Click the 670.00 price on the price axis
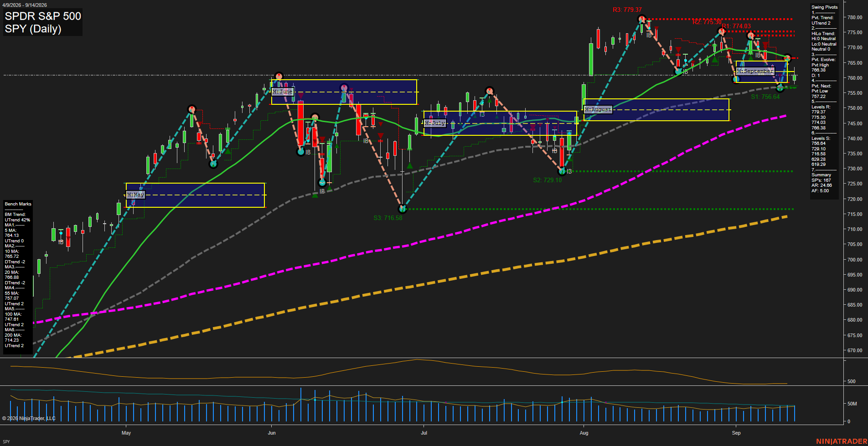Image resolution: width=868 pixels, height=446 pixels. pyautogui.click(x=855, y=350)
